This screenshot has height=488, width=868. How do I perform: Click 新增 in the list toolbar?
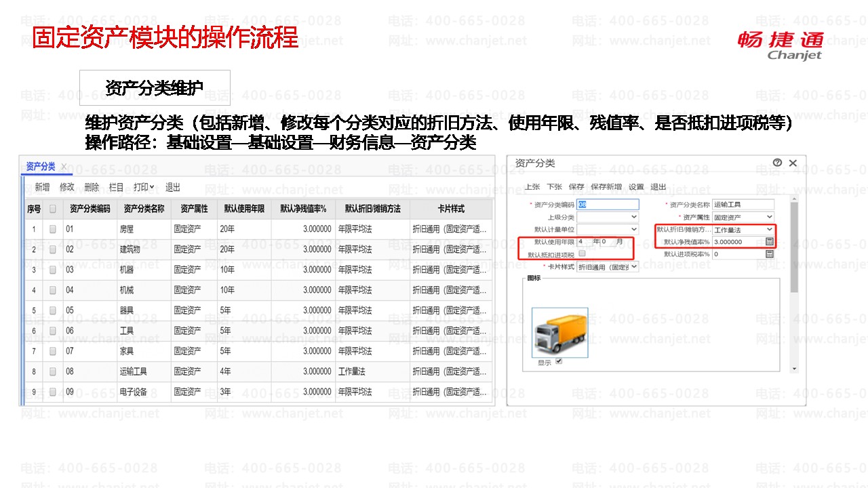click(x=42, y=187)
